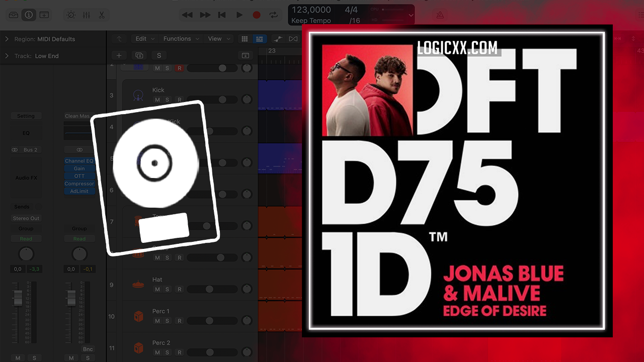
Task: Expand the Track: Low End section
Action: coord(7,56)
